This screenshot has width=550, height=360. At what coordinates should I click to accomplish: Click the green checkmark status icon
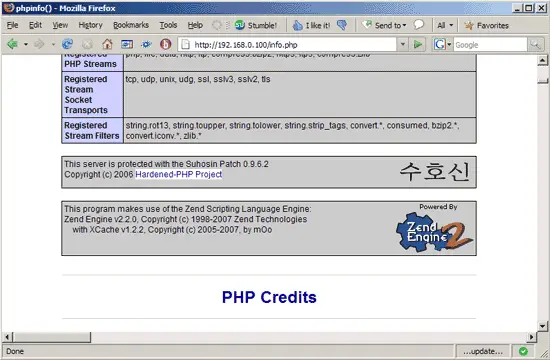click(523, 351)
